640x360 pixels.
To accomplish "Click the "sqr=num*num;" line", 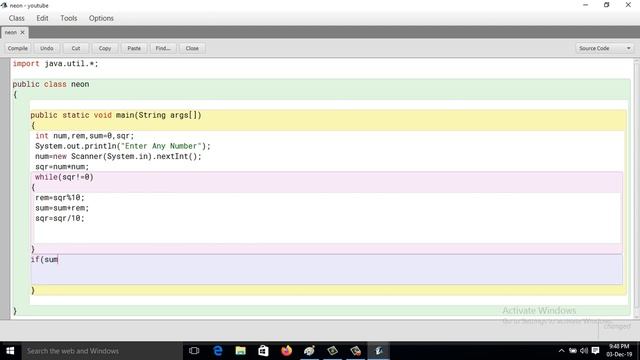I will point(62,167).
